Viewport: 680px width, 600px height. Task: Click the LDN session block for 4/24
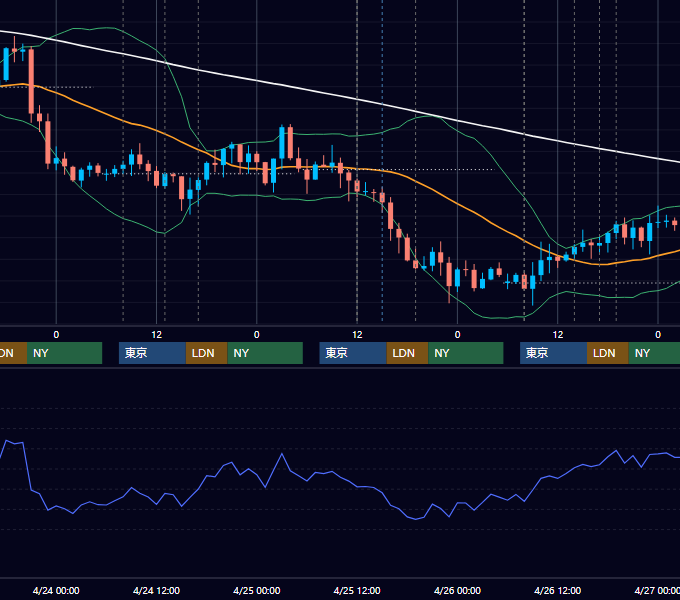click(206, 353)
